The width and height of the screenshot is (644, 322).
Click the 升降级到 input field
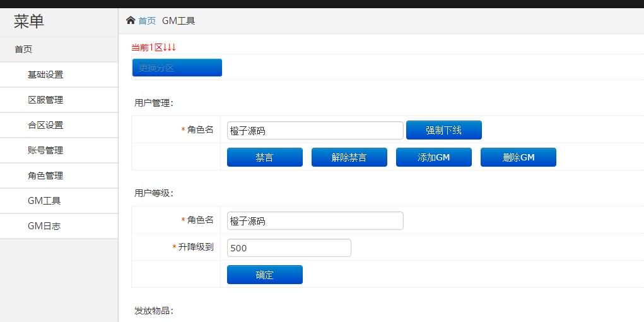point(288,248)
